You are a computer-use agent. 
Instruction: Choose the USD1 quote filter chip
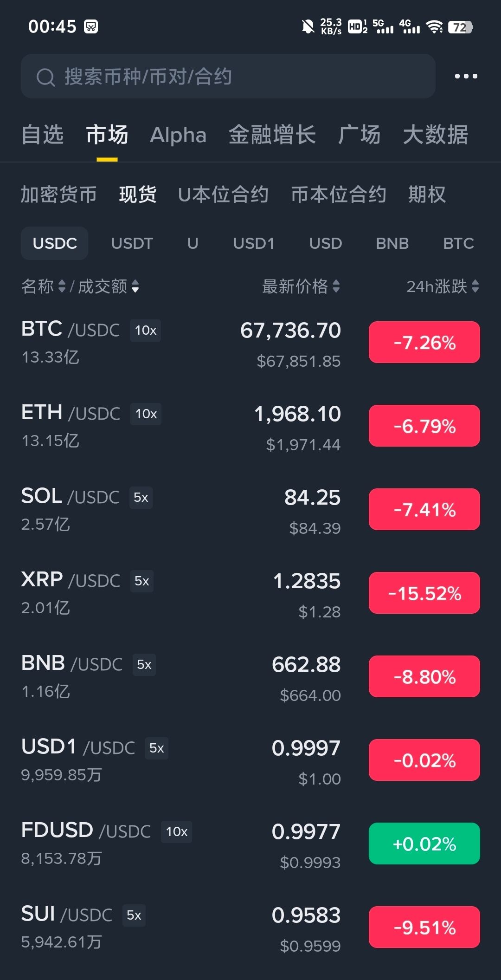tap(254, 243)
